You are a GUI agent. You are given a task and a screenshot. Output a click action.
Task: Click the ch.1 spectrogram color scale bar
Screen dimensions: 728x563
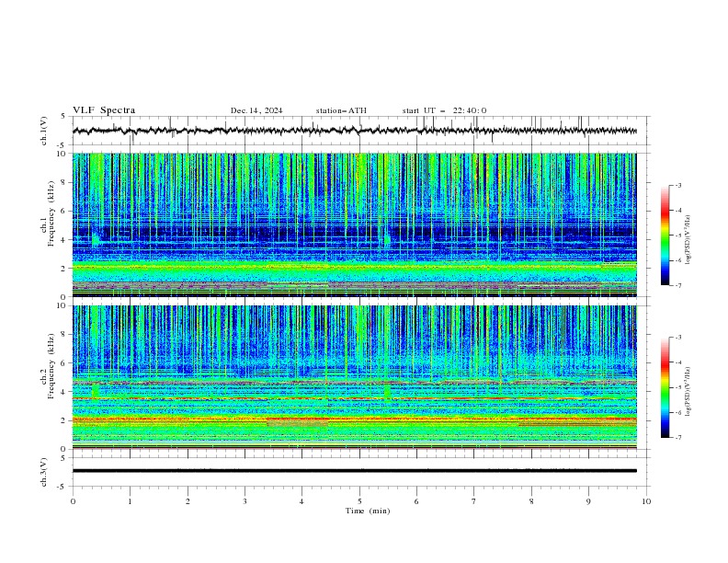click(x=665, y=236)
